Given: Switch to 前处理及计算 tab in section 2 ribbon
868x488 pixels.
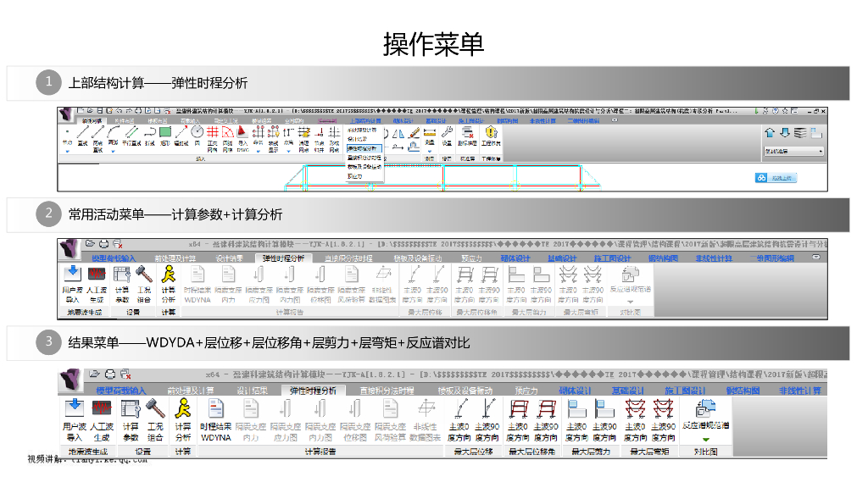Looking at the screenshot, I should (x=175, y=258).
